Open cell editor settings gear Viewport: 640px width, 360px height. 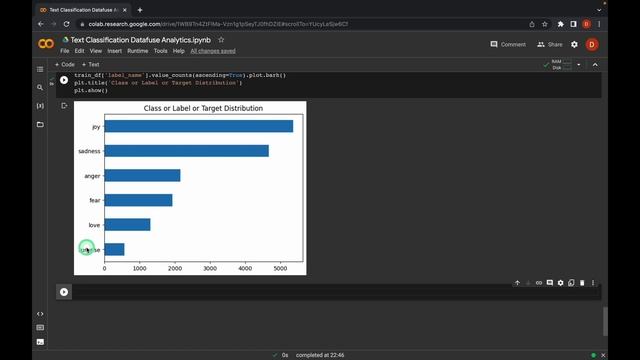coord(560,283)
